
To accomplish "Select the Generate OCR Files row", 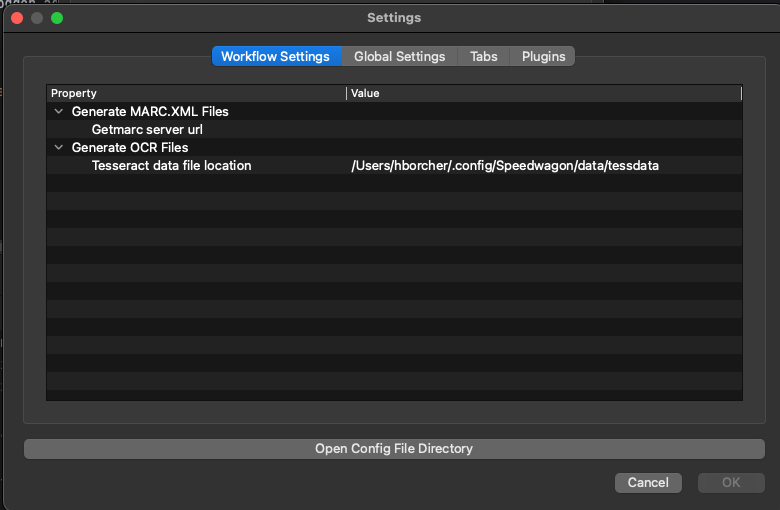I will (394, 147).
